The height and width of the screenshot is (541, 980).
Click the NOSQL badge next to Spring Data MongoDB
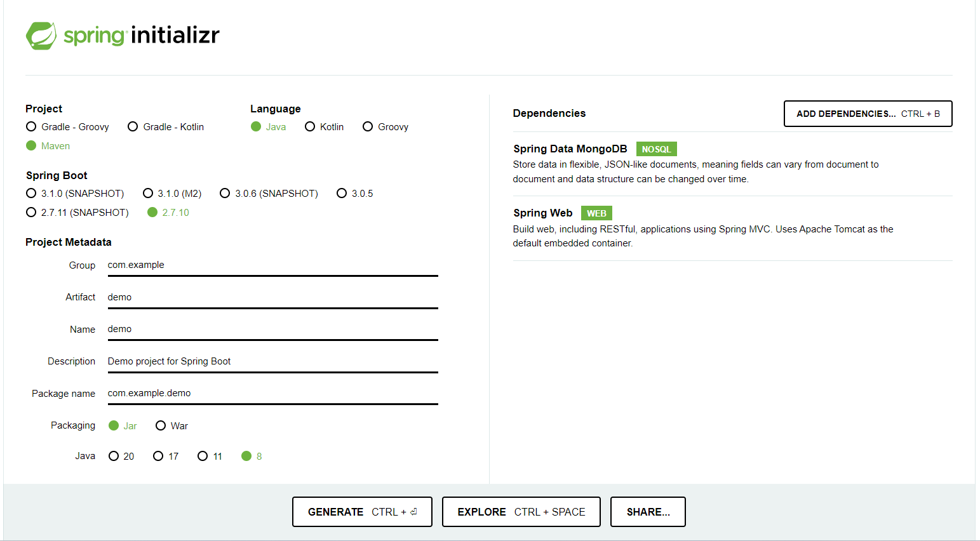click(x=656, y=149)
